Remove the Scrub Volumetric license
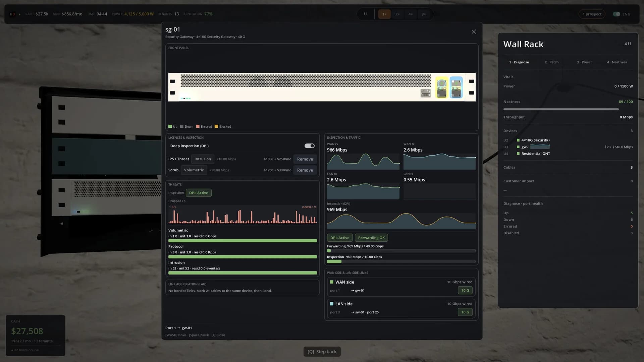This screenshot has width=644, height=362. coord(305,170)
